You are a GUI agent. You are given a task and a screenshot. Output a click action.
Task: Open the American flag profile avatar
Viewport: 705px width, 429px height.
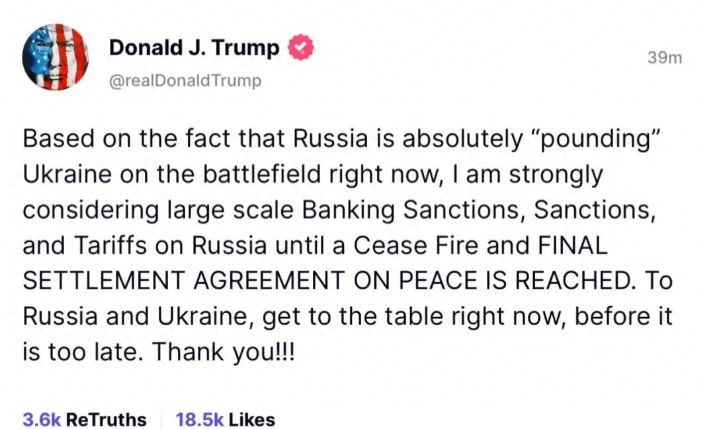55,57
